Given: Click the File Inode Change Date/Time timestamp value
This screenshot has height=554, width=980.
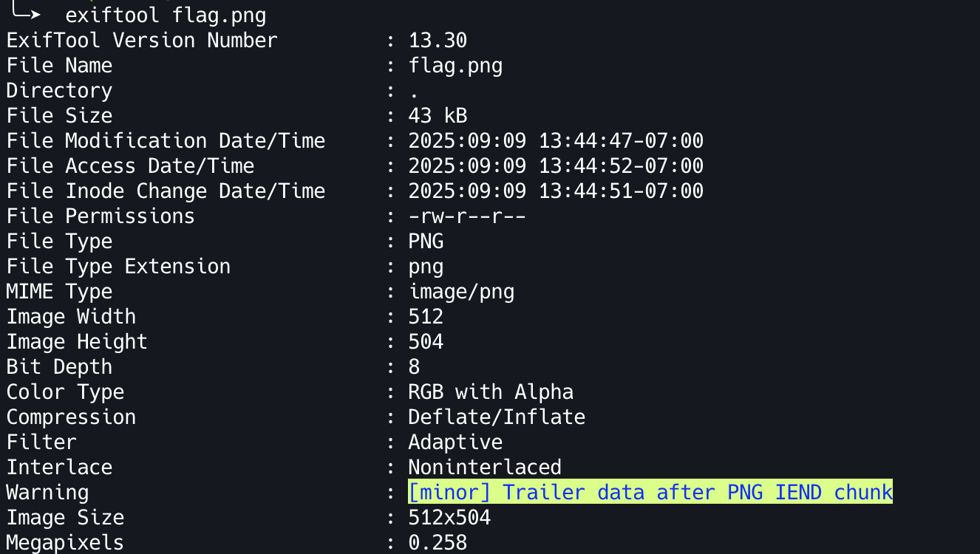Looking at the screenshot, I should coord(556,191).
